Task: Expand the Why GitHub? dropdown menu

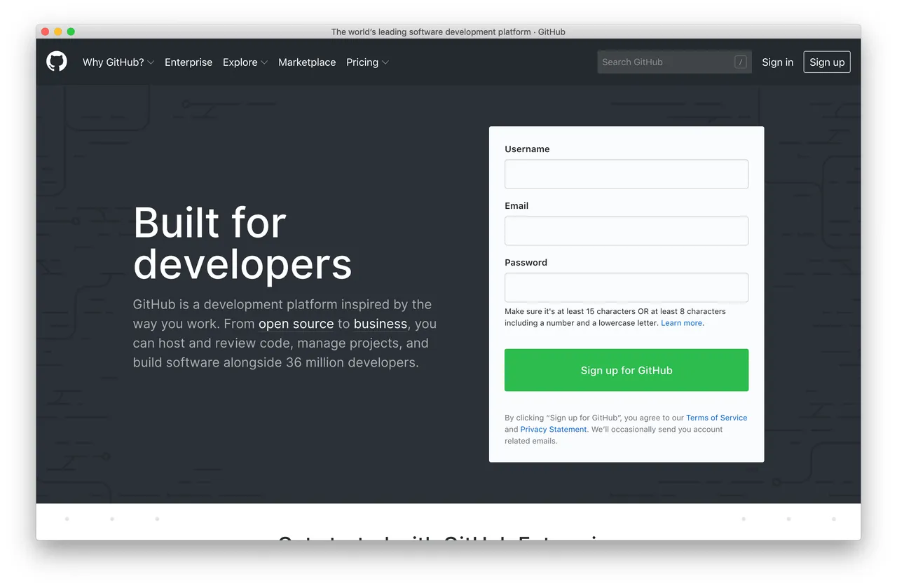Action: click(x=118, y=62)
